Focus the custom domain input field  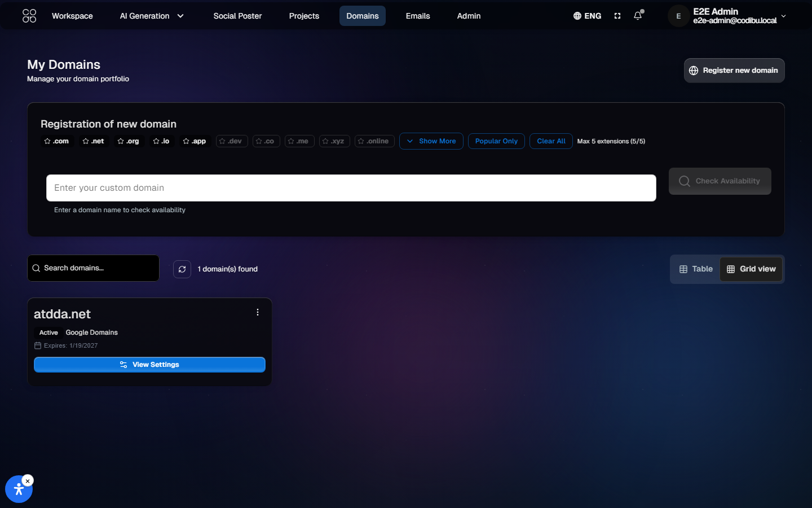351,188
